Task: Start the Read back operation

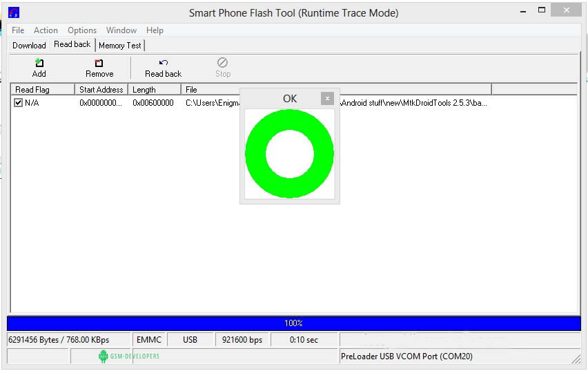Action: tap(163, 68)
